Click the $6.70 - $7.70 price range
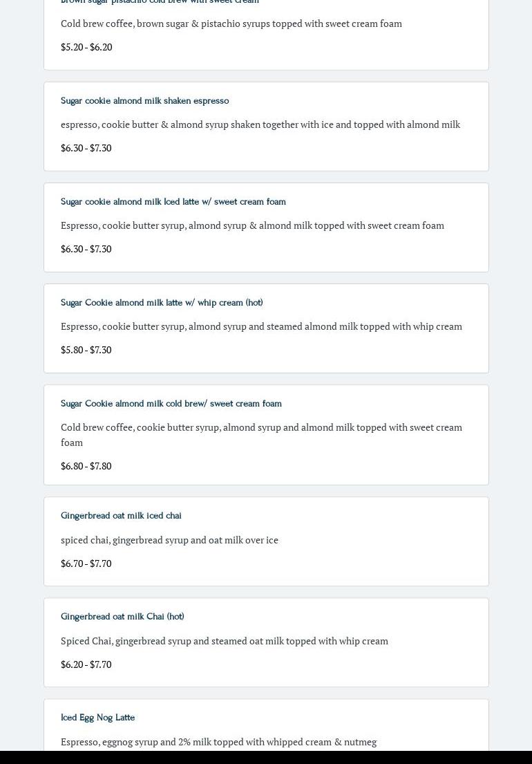The width and height of the screenshot is (532, 764). [x=86, y=563]
